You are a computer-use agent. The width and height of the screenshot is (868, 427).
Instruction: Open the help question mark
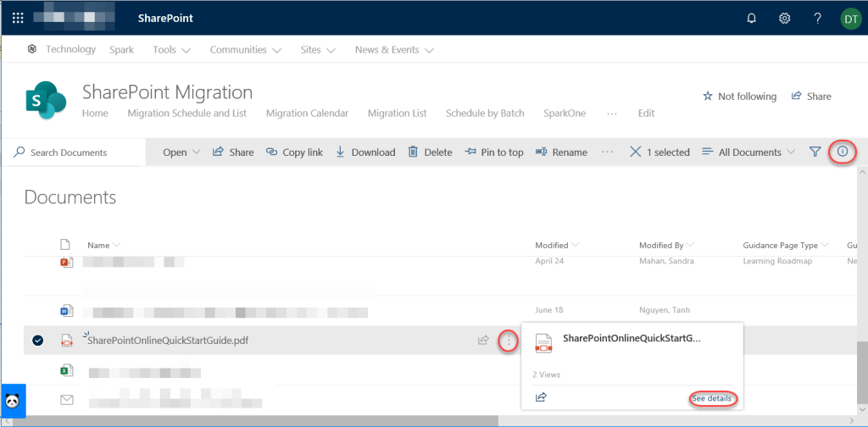coord(818,19)
